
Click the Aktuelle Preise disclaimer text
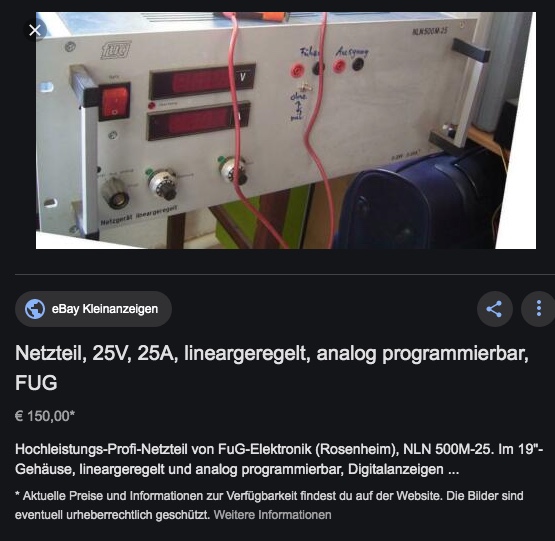pos(269,505)
